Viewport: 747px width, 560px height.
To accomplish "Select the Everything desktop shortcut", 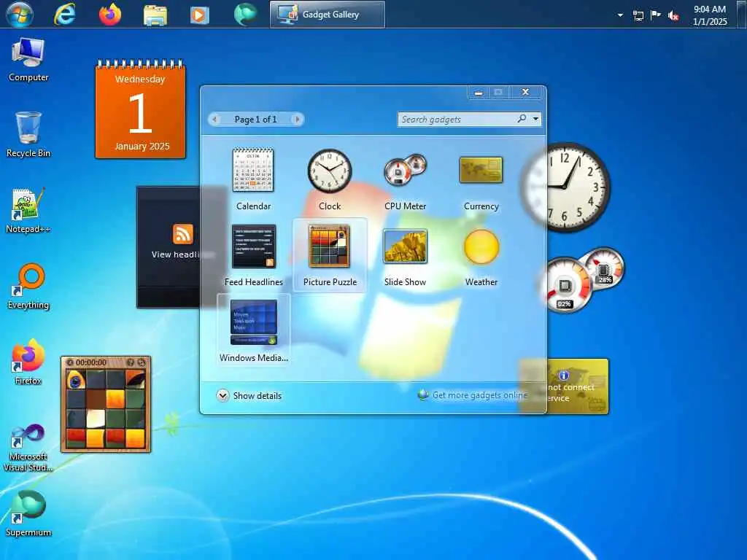I will pyautogui.click(x=28, y=287).
